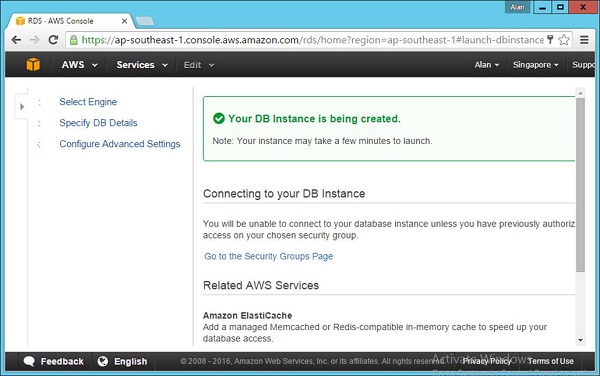600x376 pixels.
Task: Bookmark page with the star icon
Action: [x=564, y=40]
